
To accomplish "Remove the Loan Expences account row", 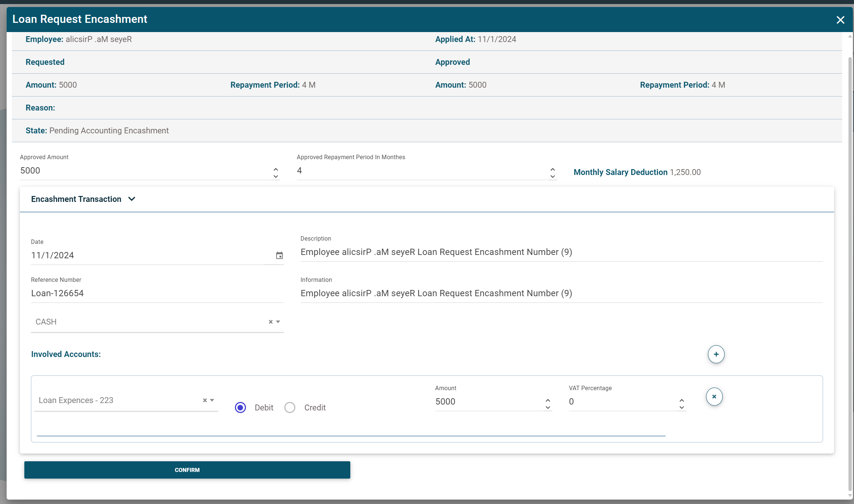I will tap(714, 396).
